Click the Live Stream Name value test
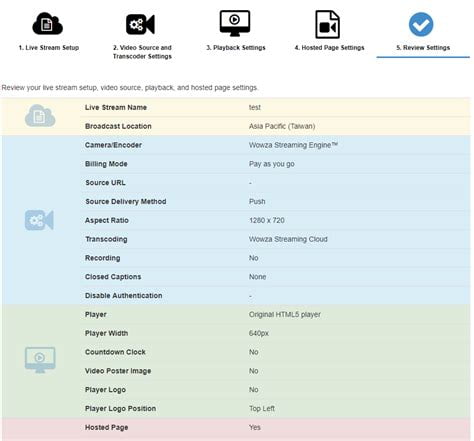The width and height of the screenshot is (474, 441). coord(255,107)
